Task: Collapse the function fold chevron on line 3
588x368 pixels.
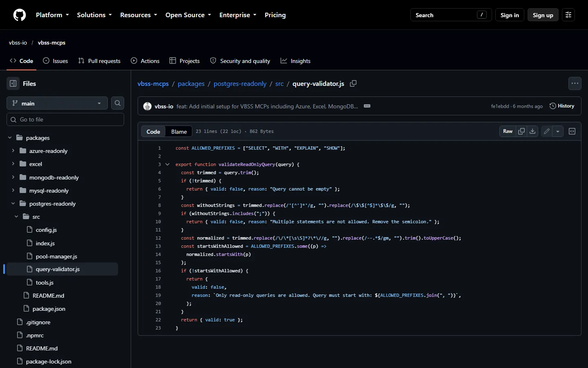Action: click(x=167, y=164)
